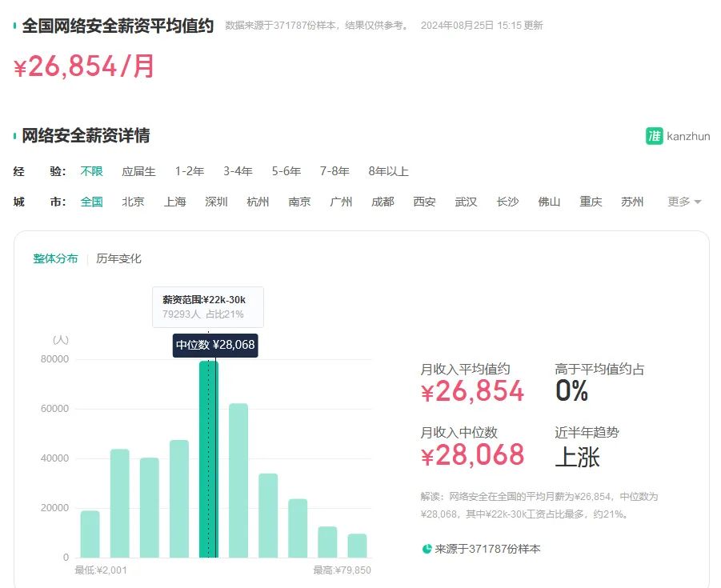Click the 最高:¥79,850 axis label
The height and width of the screenshot is (588, 721).
coord(342,570)
